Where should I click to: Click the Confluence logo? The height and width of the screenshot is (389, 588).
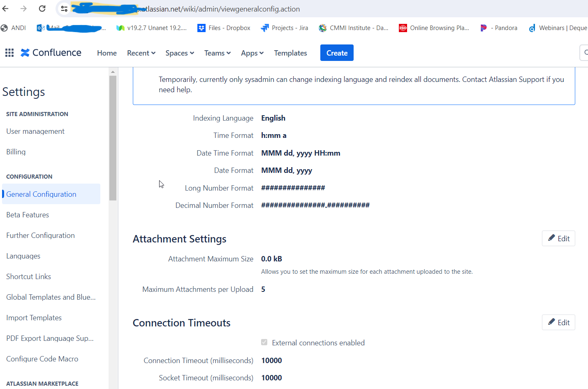click(51, 53)
